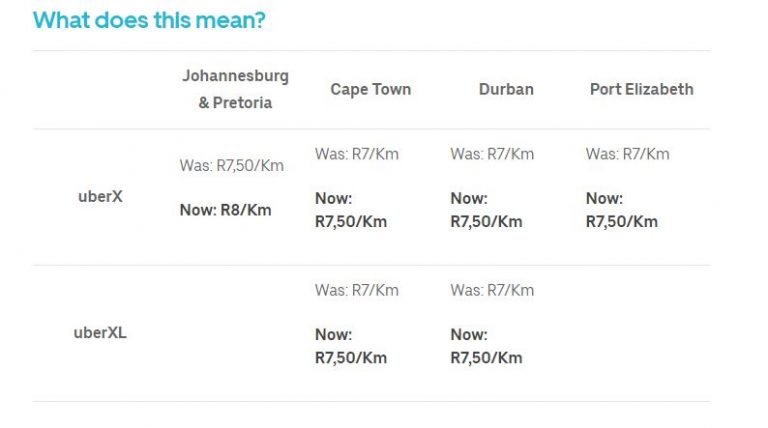Click uberXL Cape Town "Was: R7/Km" text
Image resolution: width=768 pixels, height=428 pixels.
[x=356, y=290]
